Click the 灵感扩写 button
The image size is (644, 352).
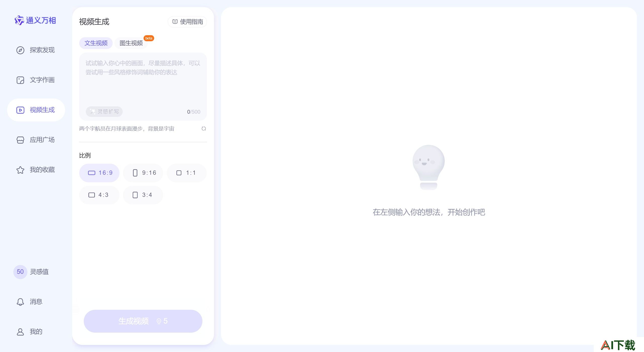104,112
